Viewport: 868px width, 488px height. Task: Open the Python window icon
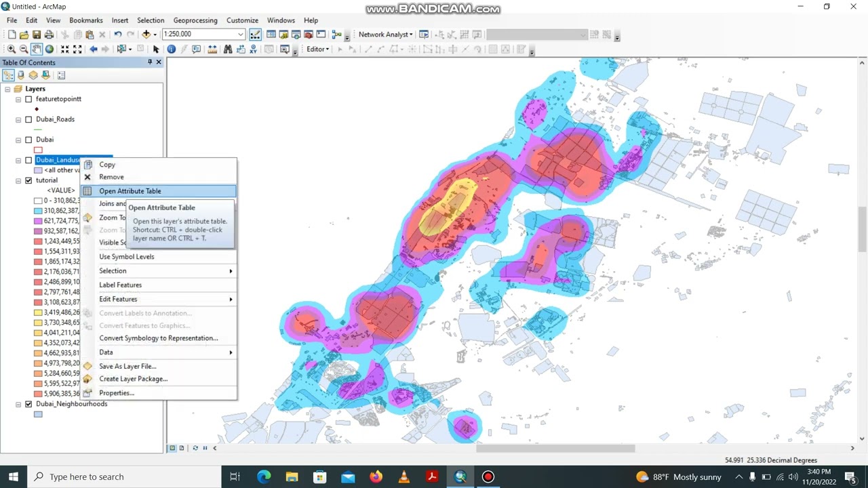pyautogui.click(x=321, y=35)
